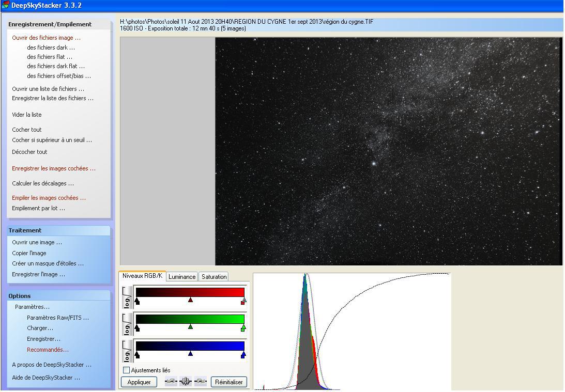Click des fichiers offset/bias link
565x392 pixels.
pyautogui.click(x=59, y=76)
